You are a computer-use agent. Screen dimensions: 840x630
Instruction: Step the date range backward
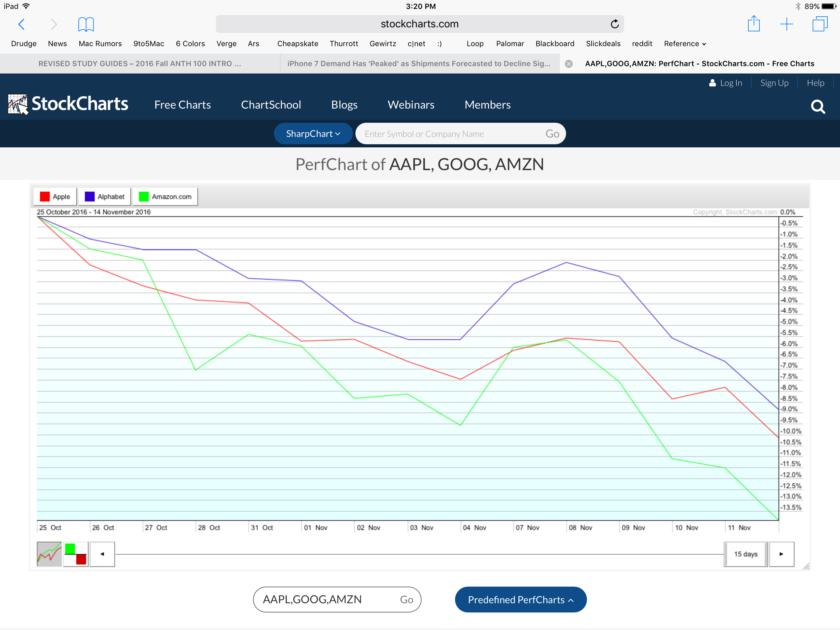[102, 554]
